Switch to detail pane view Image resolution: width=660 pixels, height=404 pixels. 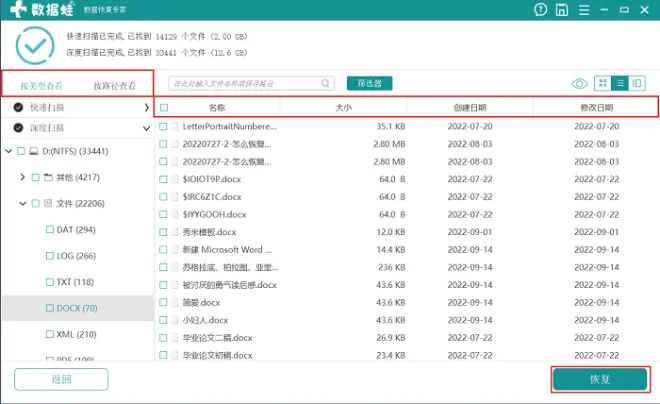click(637, 83)
